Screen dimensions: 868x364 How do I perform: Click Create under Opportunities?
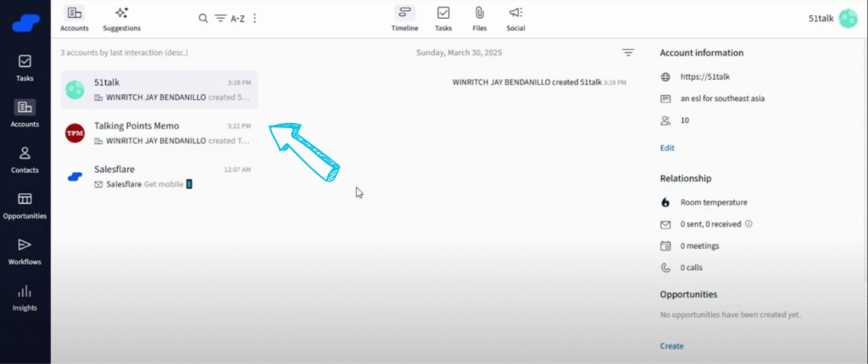671,345
